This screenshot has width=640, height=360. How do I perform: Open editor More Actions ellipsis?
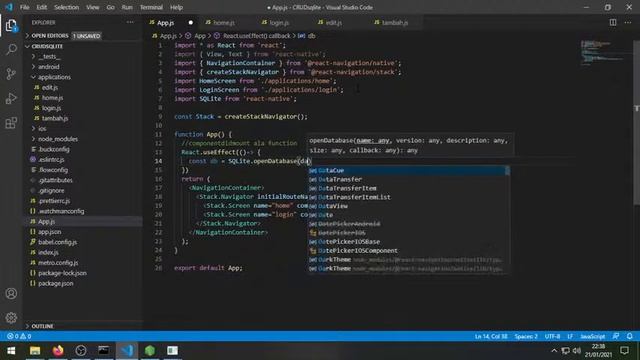point(627,22)
